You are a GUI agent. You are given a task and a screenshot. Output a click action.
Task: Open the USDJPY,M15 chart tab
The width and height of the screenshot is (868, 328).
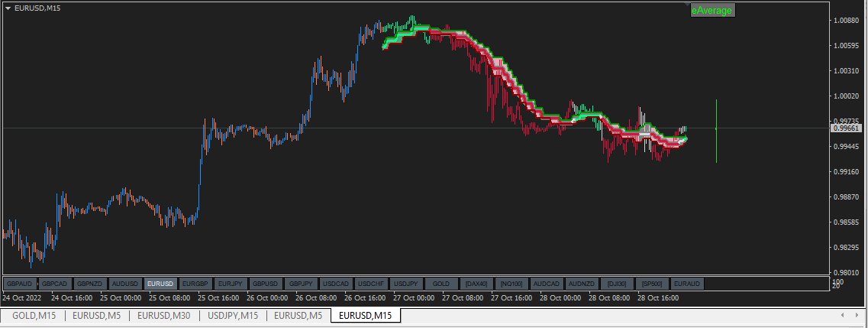233,316
